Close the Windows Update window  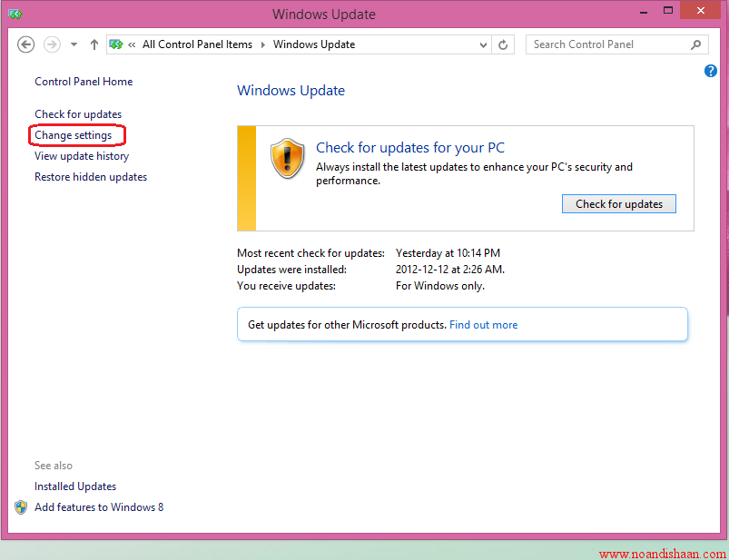pyautogui.click(x=701, y=10)
